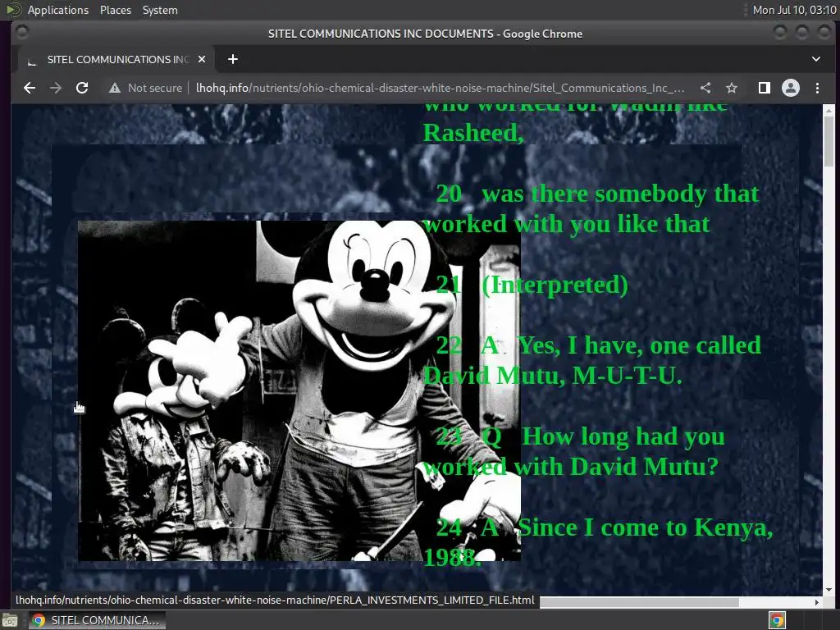This screenshot has width=840, height=630.
Task: Open the Chrome profile avatar
Action: (790, 88)
